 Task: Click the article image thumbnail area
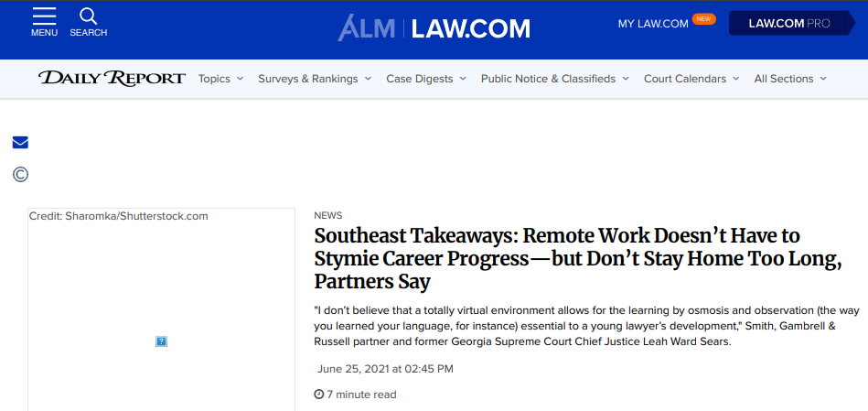tap(161, 309)
